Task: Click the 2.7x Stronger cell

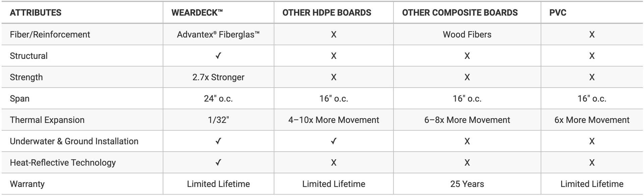Action: click(x=218, y=77)
